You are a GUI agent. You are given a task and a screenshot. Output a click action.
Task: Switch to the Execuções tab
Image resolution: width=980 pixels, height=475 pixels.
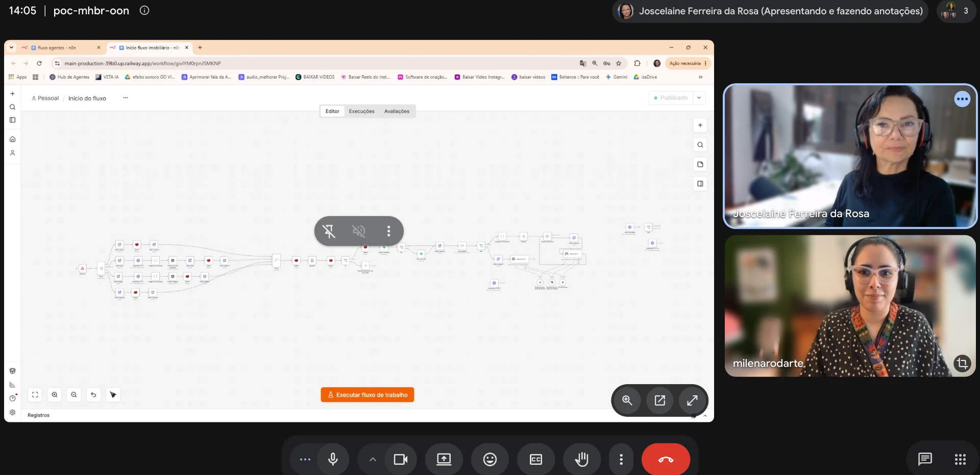361,111
